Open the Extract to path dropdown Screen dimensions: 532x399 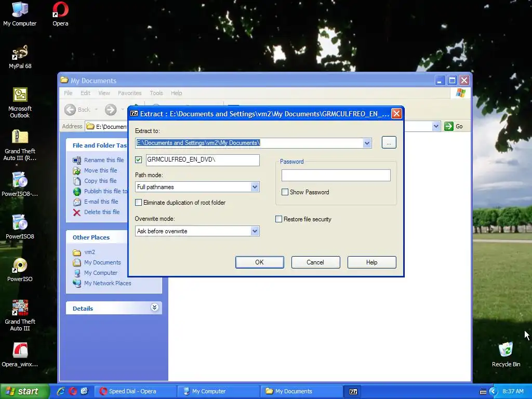coord(367,143)
